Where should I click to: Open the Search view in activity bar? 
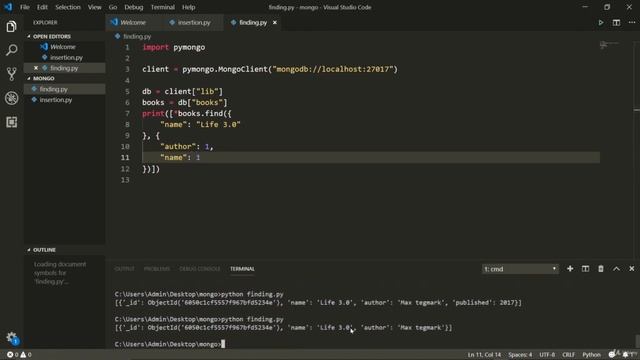(x=11, y=50)
